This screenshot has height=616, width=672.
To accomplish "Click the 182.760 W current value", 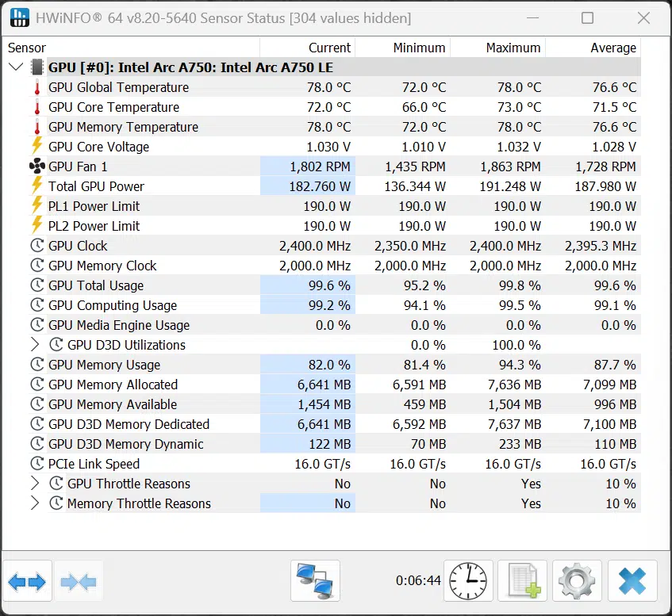I will (320, 186).
